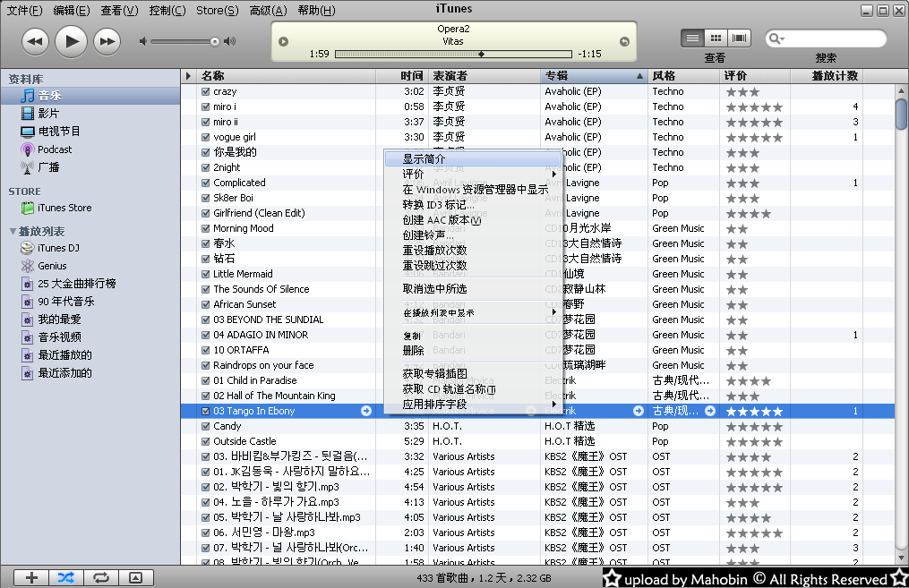This screenshot has width=909, height=588.
Task: Uncheck the checkbox for Candy
Action: (205, 426)
